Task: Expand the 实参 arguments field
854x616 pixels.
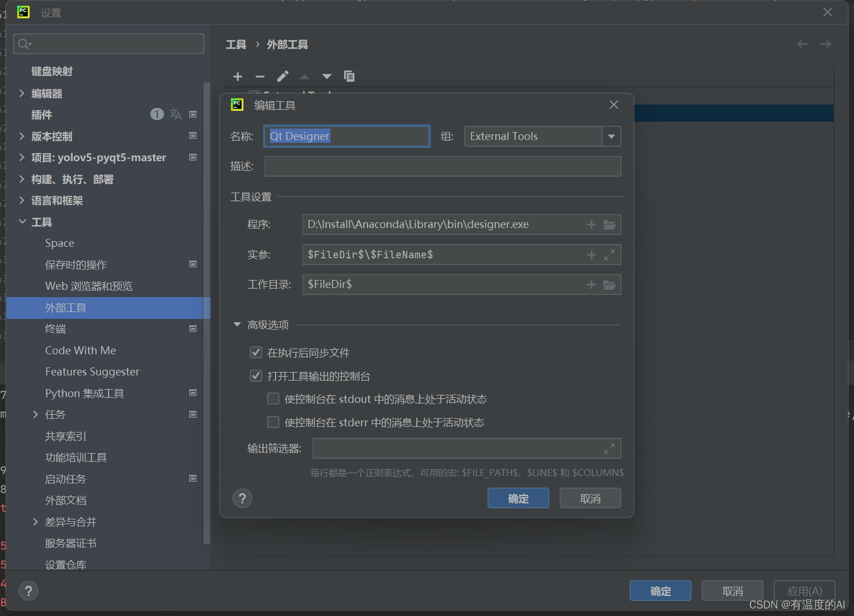Action: pos(609,255)
